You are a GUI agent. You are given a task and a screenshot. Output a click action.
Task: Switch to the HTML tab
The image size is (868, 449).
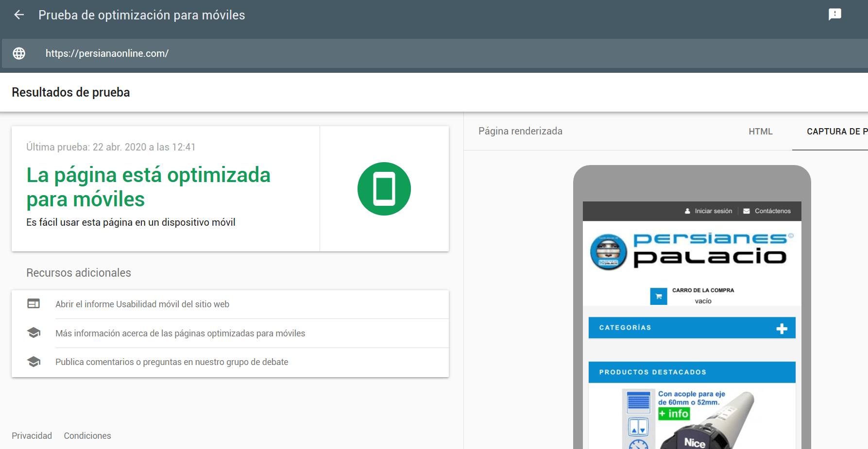click(760, 132)
